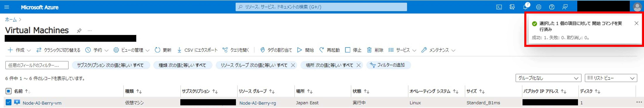Remove the リソース グループ filter

(293, 65)
